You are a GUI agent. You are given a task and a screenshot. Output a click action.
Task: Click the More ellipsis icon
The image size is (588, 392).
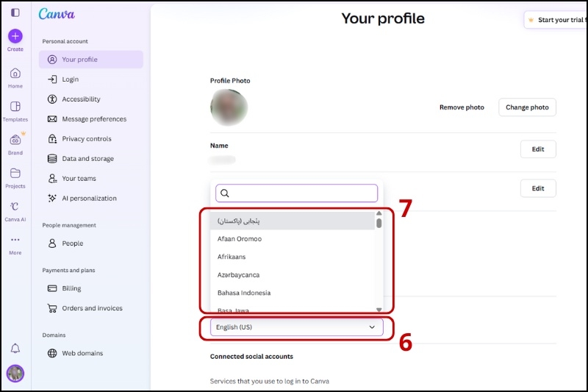[15, 240]
